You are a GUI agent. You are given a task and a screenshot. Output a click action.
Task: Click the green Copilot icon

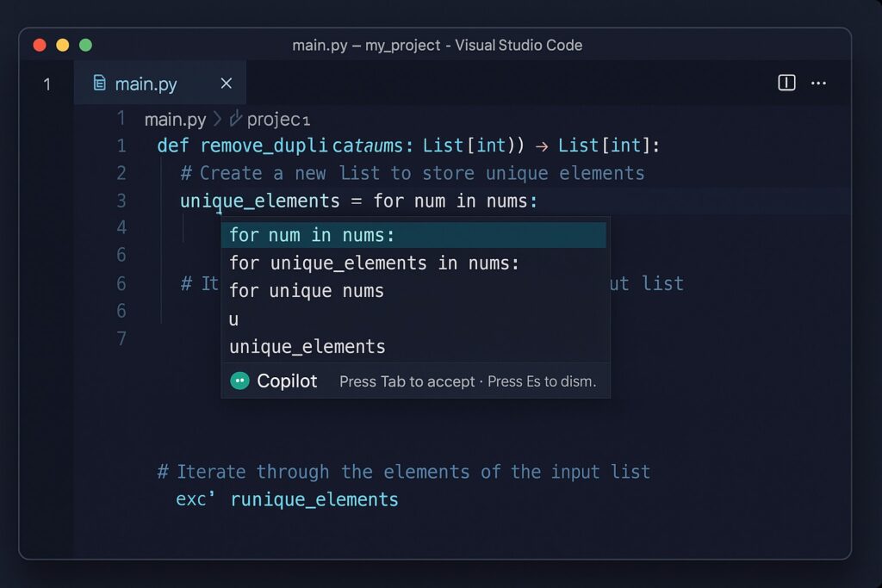tap(239, 381)
